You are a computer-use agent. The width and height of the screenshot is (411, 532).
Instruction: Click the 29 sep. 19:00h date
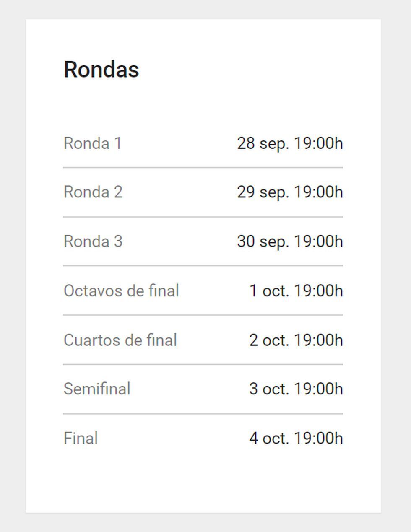coord(290,192)
